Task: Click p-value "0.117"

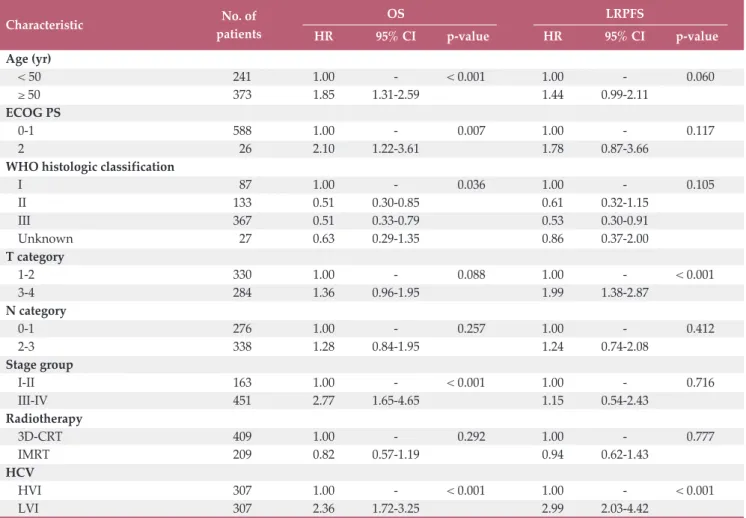Action: click(x=700, y=131)
